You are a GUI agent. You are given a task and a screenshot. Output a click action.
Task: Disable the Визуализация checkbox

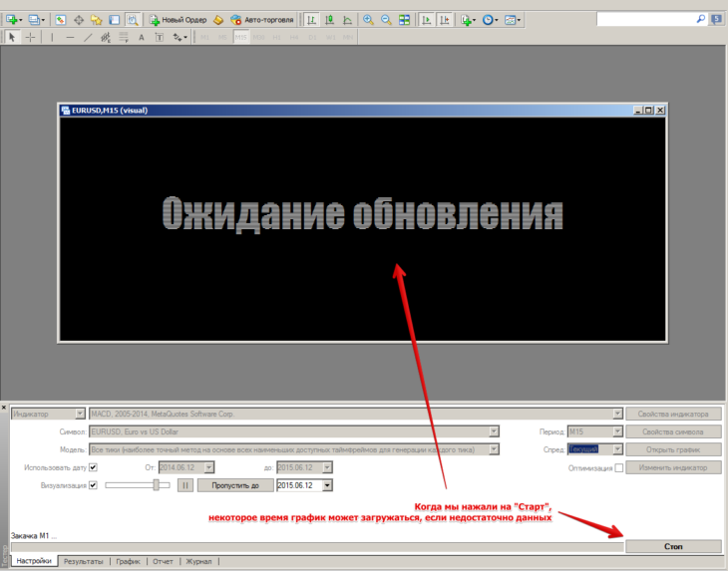pos(94,485)
